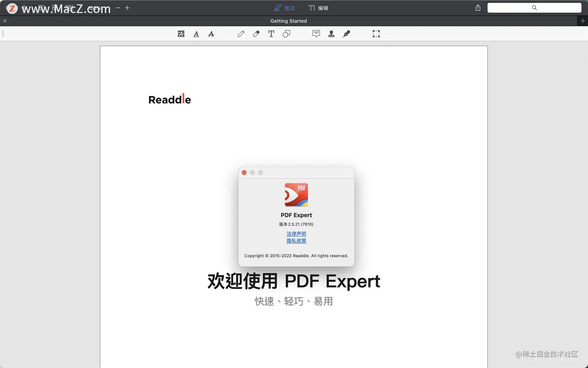Open the comment note tool
The width and height of the screenshot is (588, 368).
click(x=316, y=34)
